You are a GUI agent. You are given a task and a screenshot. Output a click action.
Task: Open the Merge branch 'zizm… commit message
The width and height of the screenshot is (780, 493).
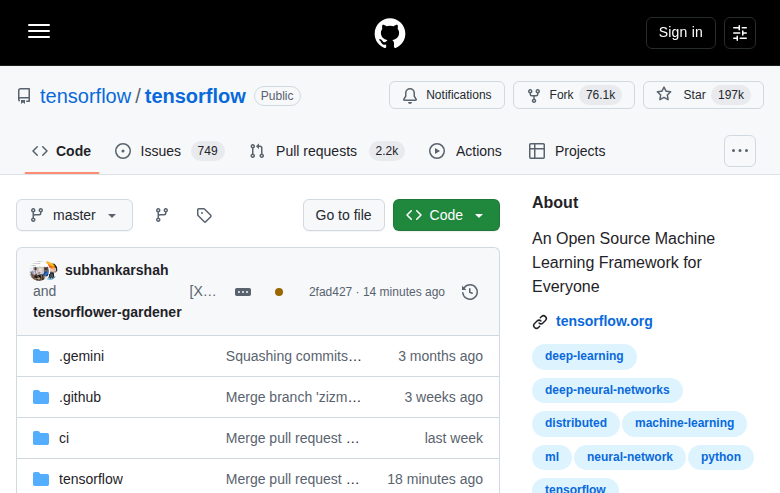[x=293, y=397]
